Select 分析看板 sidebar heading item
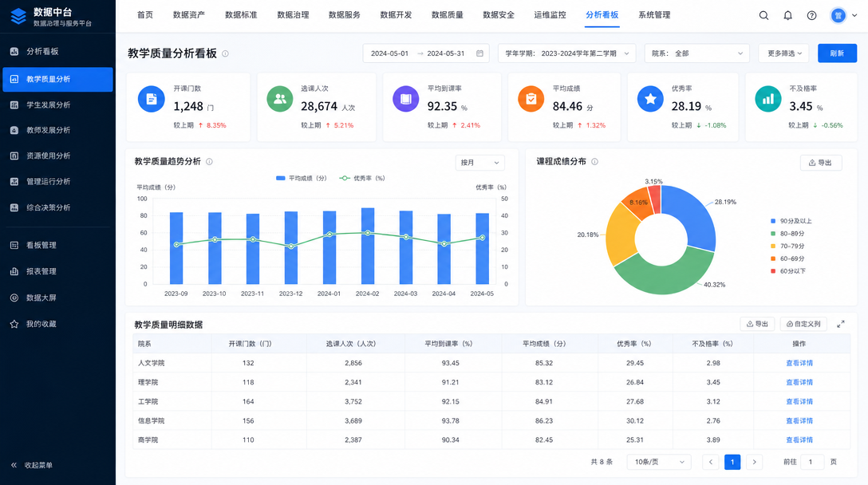This screenshot has height=485, width=868. click(x=57, y=52)
